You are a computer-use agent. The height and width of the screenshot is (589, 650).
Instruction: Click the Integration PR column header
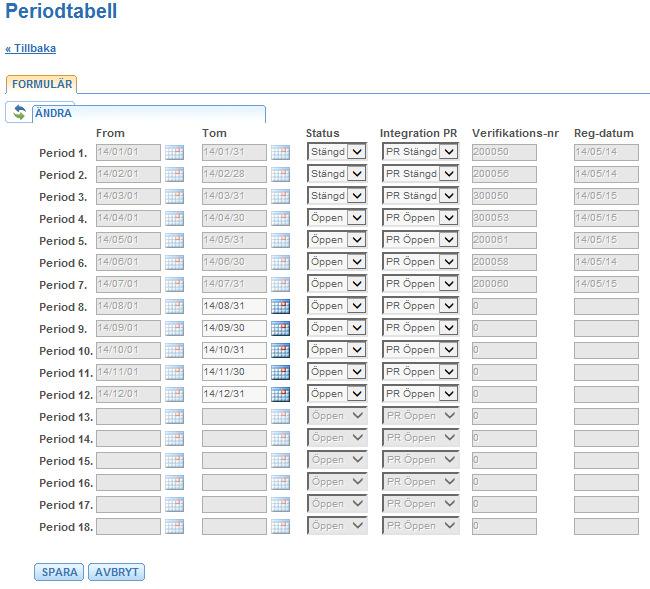click(x=418, y=133)
